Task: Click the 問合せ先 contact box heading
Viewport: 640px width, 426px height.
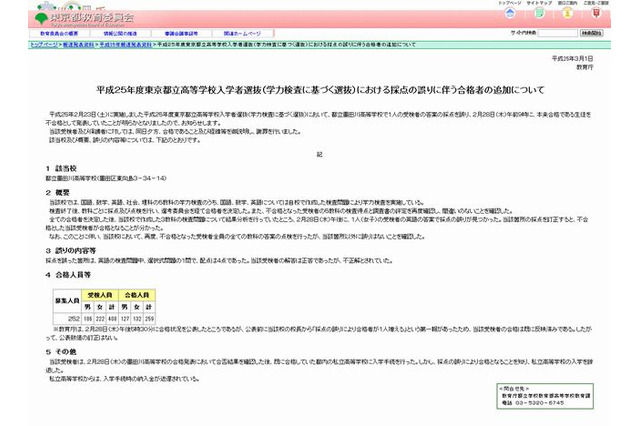Action: pos(514,389)
